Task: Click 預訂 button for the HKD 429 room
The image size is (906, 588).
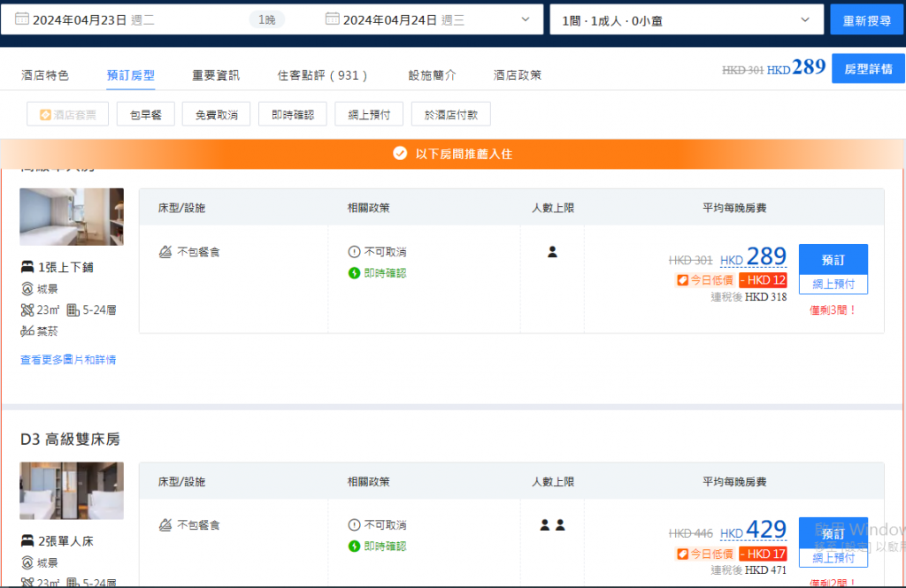Action: point(833,533)
